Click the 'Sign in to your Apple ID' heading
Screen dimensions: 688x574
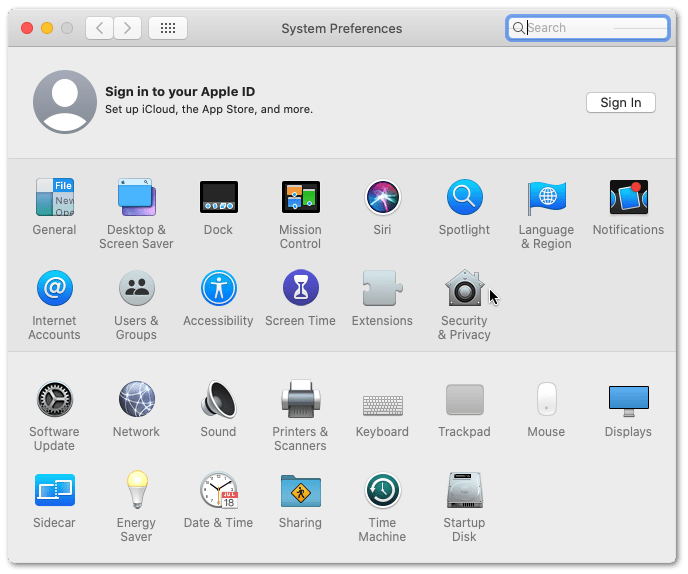click(180, 92)
